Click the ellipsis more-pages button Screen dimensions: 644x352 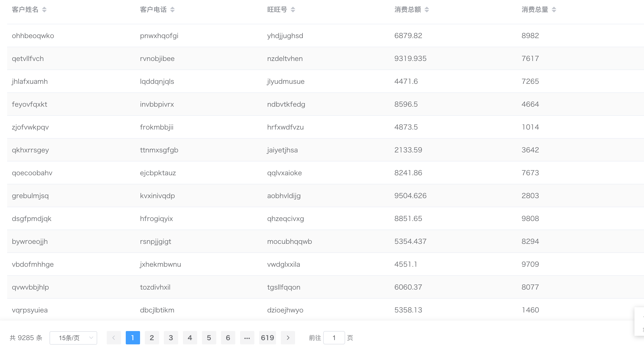click(x=247, y=338)
